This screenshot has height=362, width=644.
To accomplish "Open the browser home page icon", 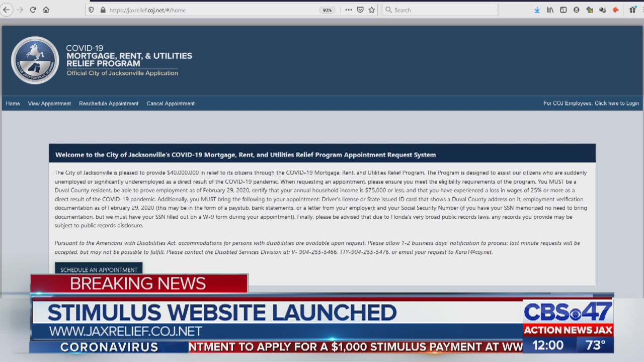I will [x=46, y=10].
